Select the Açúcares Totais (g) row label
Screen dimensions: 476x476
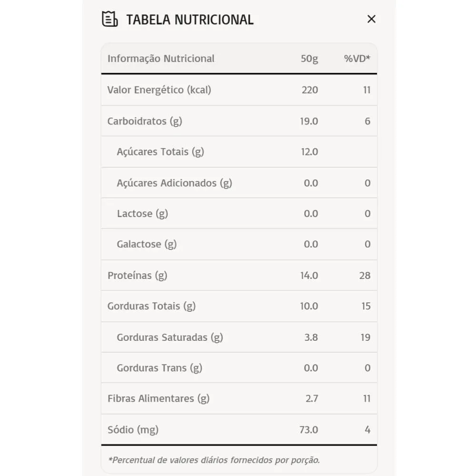(x=160, y=152)
